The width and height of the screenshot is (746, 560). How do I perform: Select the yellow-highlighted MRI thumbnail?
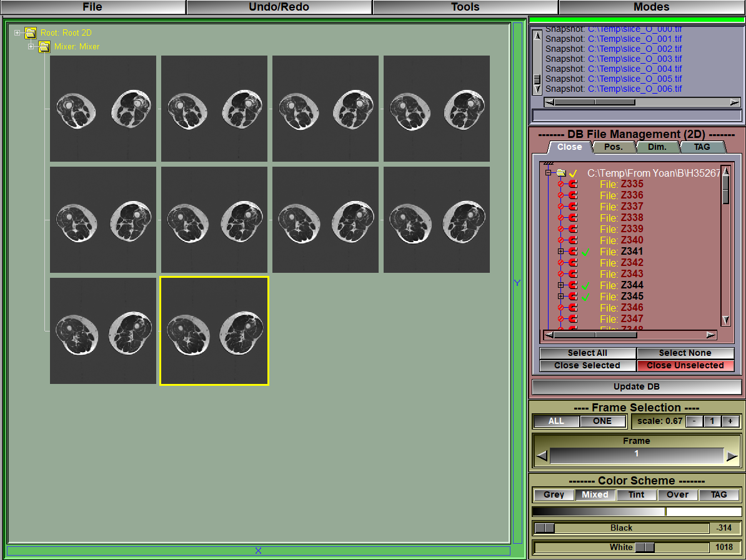coord(214,331)
